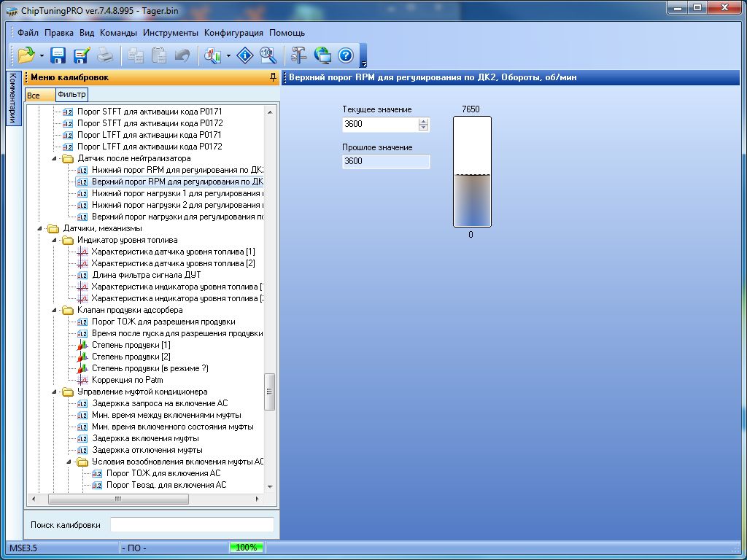
Task: Open settings via hammer and wrench icon
Action: tap(299, 55)
